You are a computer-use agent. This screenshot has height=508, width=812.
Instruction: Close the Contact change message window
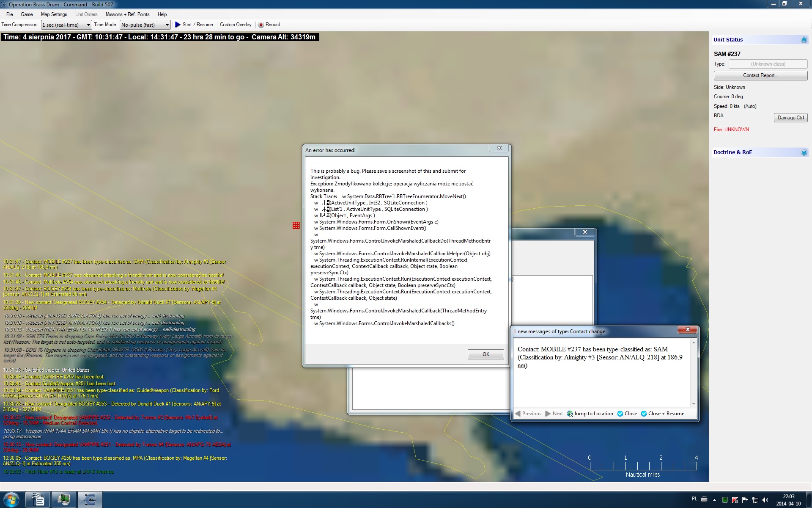coord(687,329)
